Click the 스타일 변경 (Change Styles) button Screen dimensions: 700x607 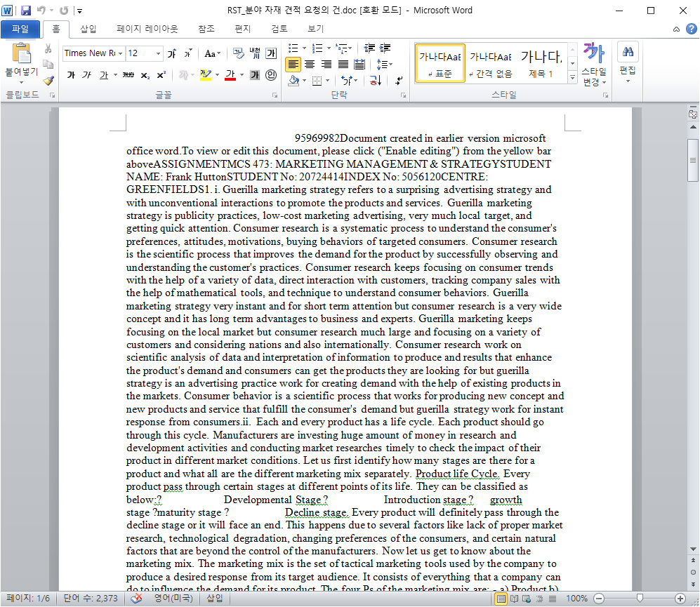tap(594, 65)
